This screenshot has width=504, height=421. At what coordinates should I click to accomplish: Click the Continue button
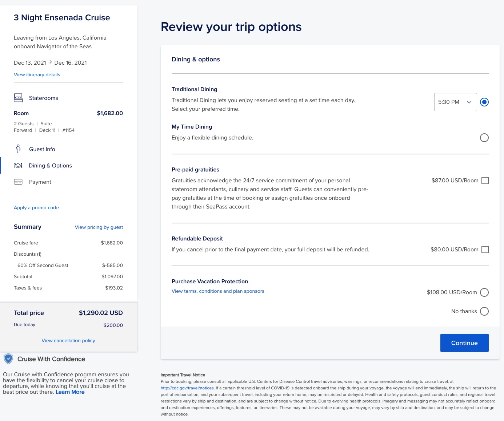464,343
